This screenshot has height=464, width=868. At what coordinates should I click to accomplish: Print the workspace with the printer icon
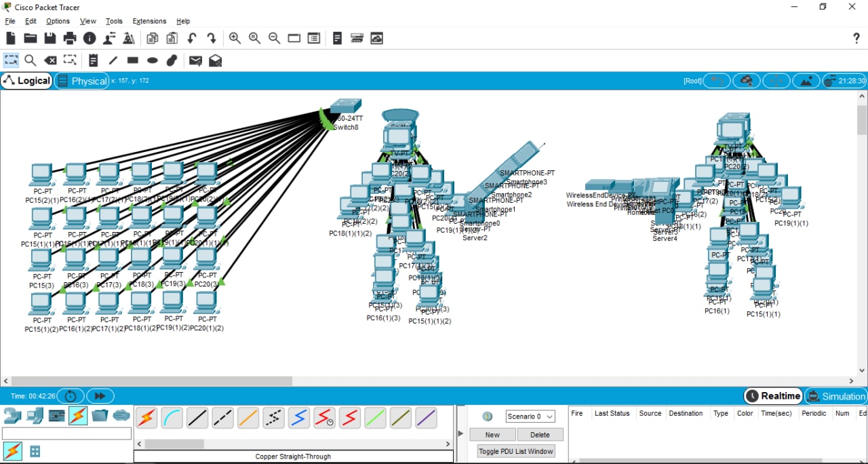[x=70, y=39]
